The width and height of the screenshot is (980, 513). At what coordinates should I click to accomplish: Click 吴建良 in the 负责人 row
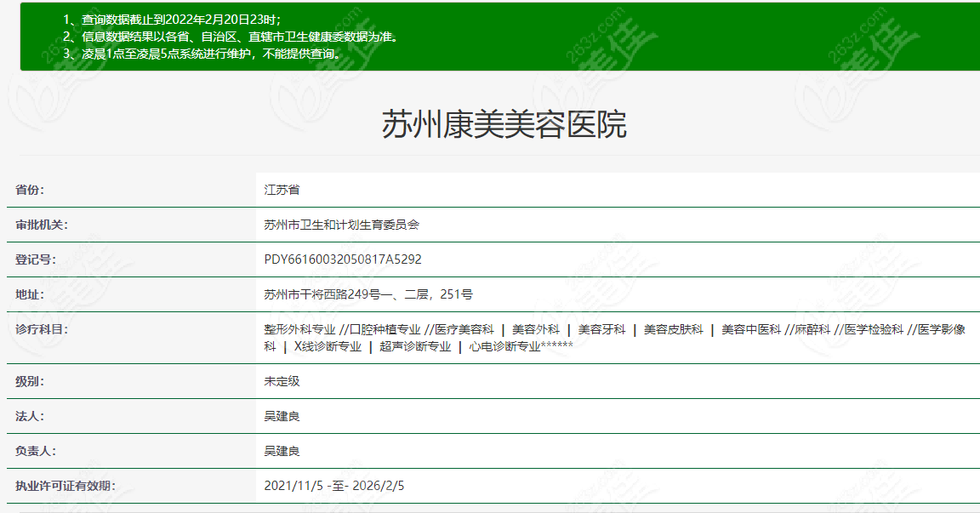pos(282,451)
